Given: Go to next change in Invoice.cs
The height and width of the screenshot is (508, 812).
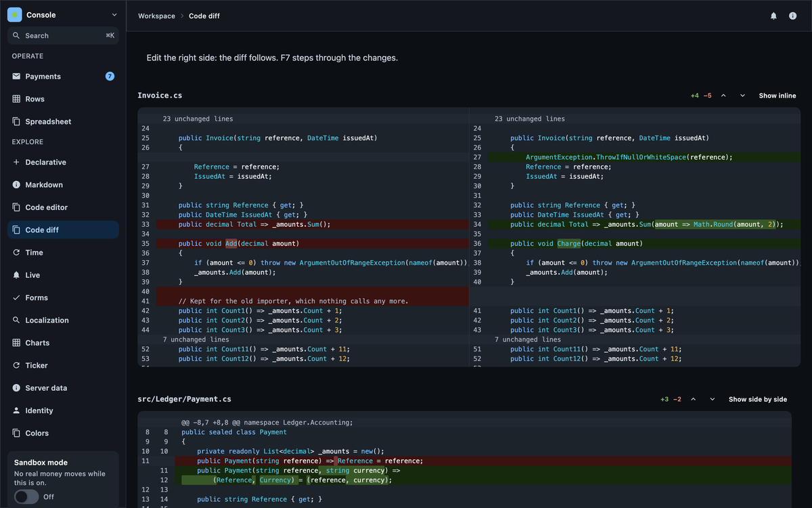Looking at the screenshot, I should (742, 96).
